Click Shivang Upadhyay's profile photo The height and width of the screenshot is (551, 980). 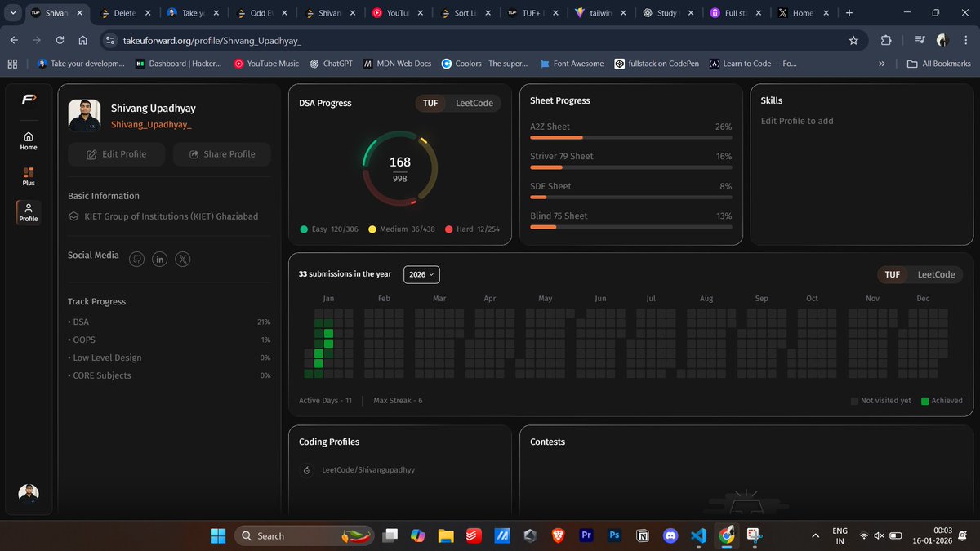tap(84, 116)
